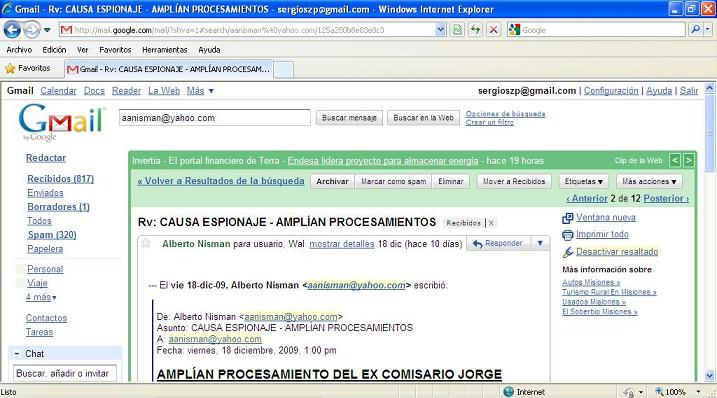The image size is (717, 398).
Task: Click in the Gmail mail search field
Action: click(x=214, y=118)
